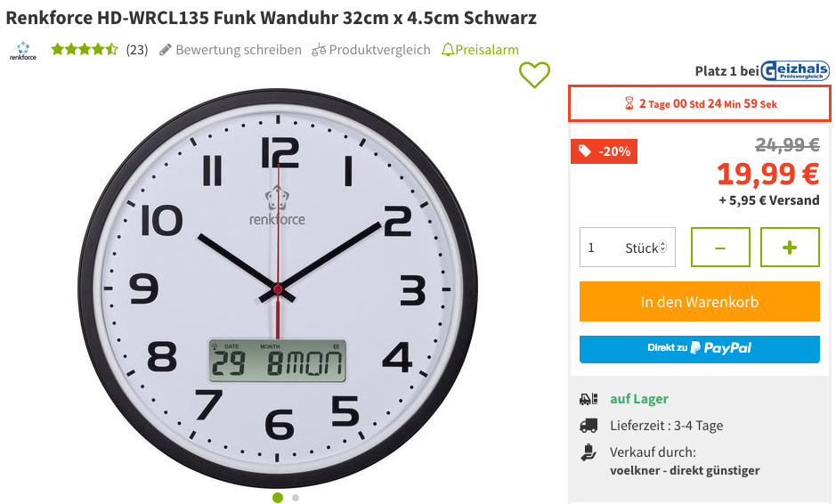
Task: Pay with Direkt zu PayPal button
Action: (x=700, y=349)
